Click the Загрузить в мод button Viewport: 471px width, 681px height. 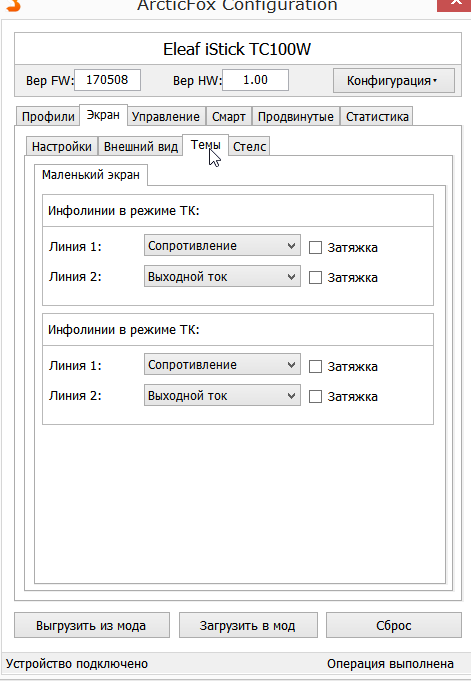pyautogui.click(x=248, y=625)
